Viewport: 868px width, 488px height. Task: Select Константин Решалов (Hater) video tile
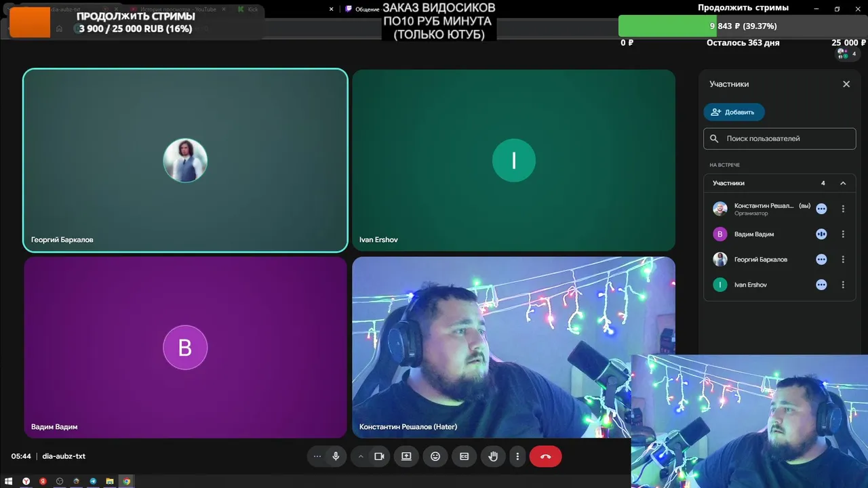point(513,348)
